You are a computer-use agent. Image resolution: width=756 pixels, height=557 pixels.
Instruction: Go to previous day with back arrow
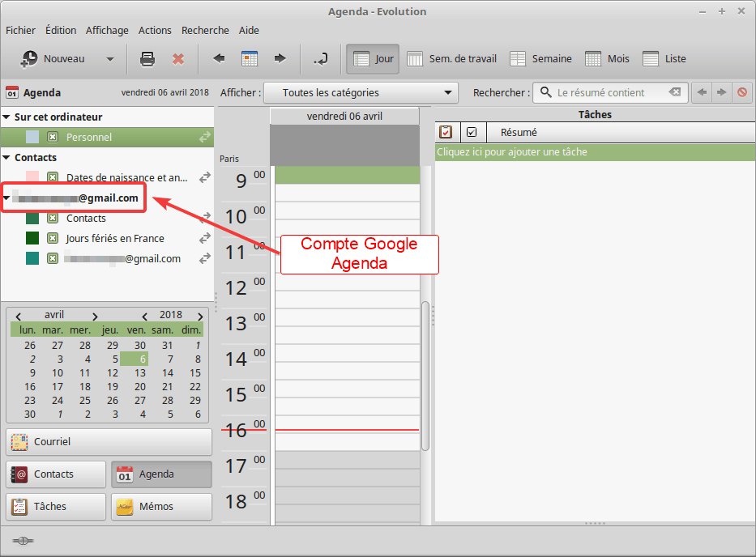(x=219, y=59)
